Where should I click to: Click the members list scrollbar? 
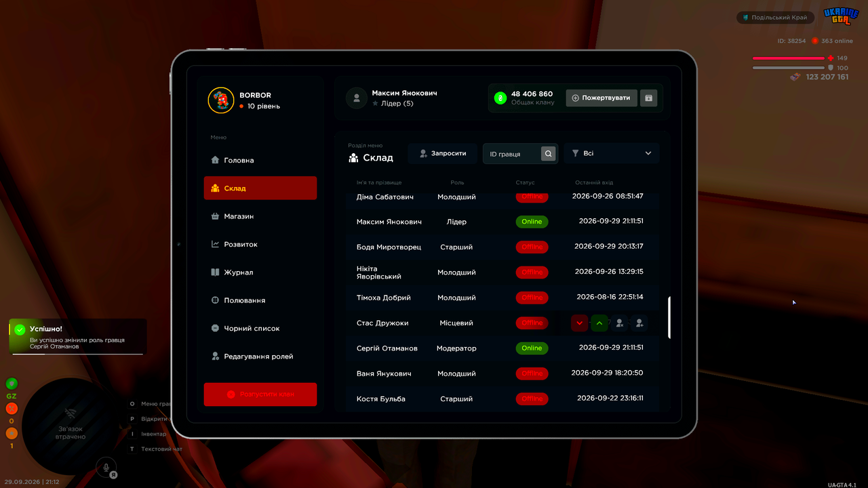point(669,317)
